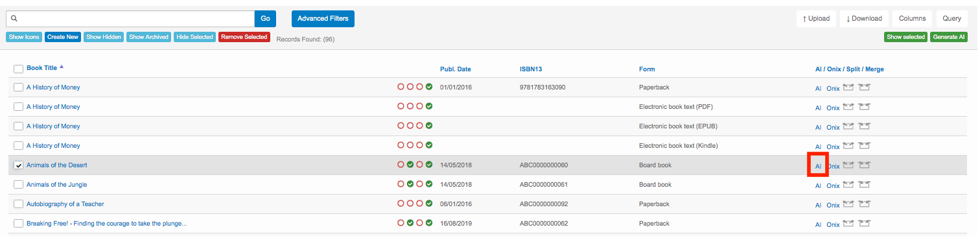Select the Autobiography of a Teacher checkbox
980x236 pixels.
[x=19, y=204]
